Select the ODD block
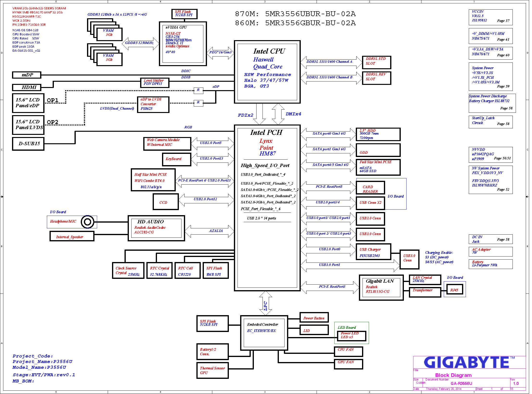The height and width of the screenshot is (394, 532). (378, 150)
